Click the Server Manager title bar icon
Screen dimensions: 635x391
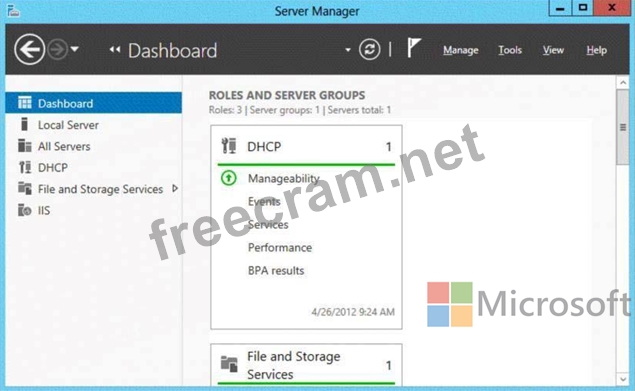tap(13, 11)
